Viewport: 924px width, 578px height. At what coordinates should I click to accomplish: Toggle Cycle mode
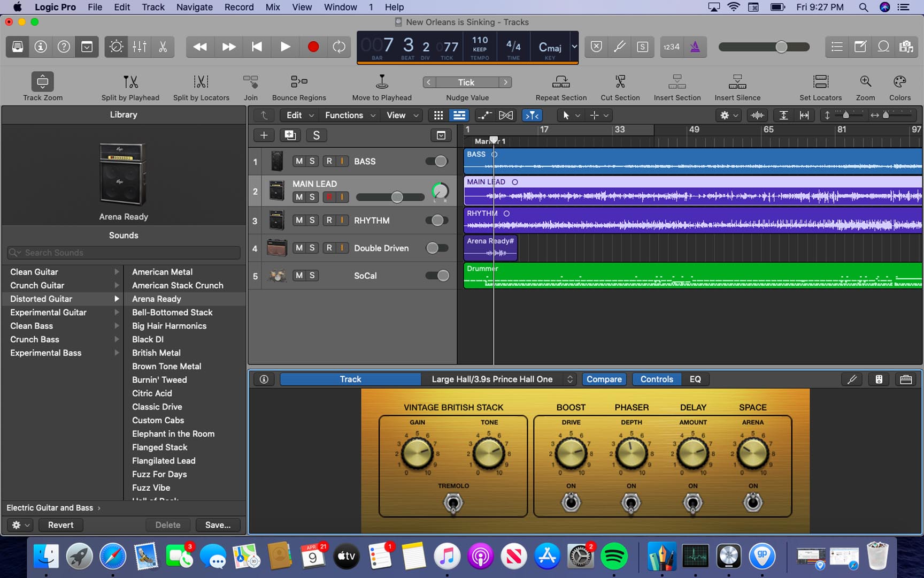tap(339, 47)
